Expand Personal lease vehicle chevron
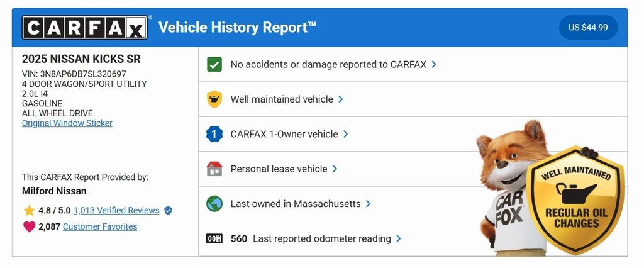644x268 pixels. pos(335,169)
